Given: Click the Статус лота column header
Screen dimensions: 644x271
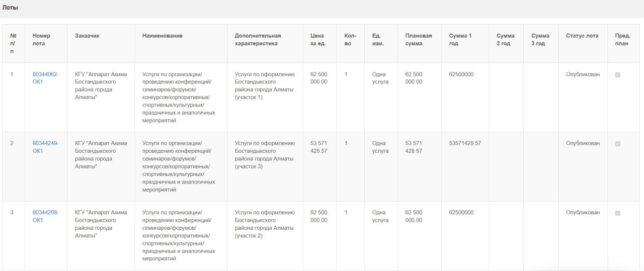Looking at the screenshot, I should tap(582, 36).
